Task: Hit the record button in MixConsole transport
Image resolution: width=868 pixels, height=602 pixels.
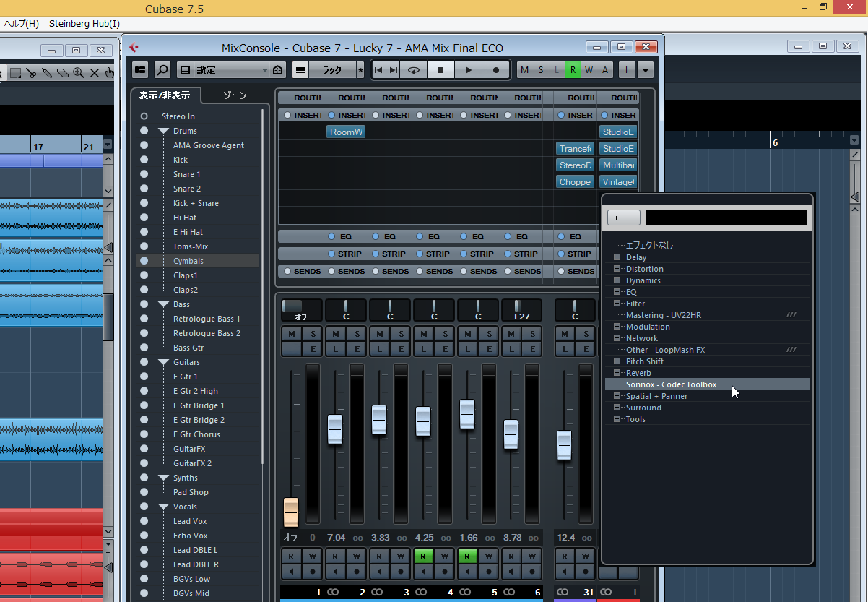Action: (x=495, y=70)
